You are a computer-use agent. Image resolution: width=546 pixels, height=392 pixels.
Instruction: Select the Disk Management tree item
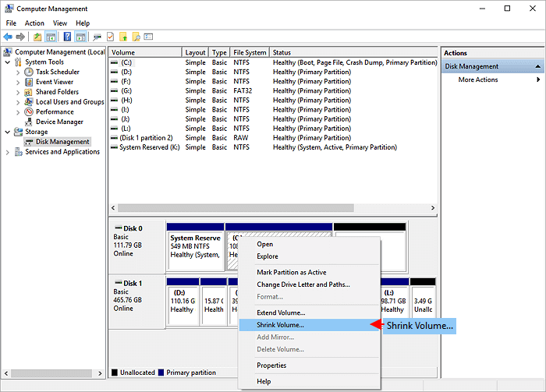[x=62, y=142]
